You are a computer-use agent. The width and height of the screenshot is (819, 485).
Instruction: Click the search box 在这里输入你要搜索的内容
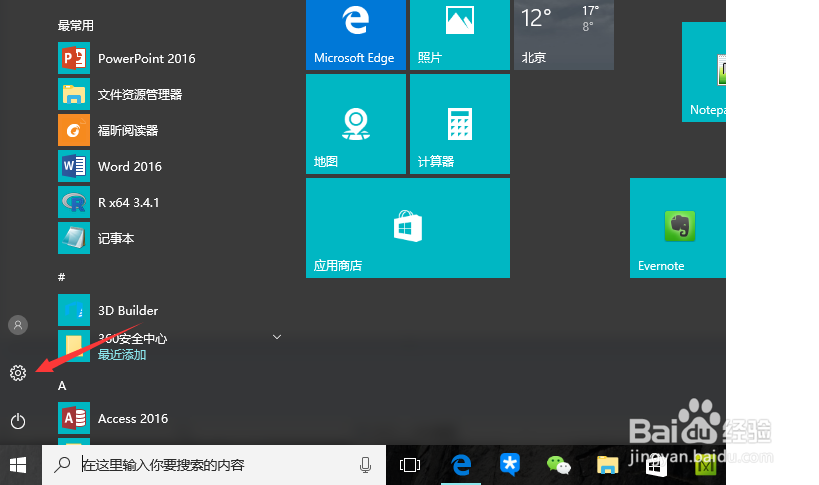pos(214,465)
